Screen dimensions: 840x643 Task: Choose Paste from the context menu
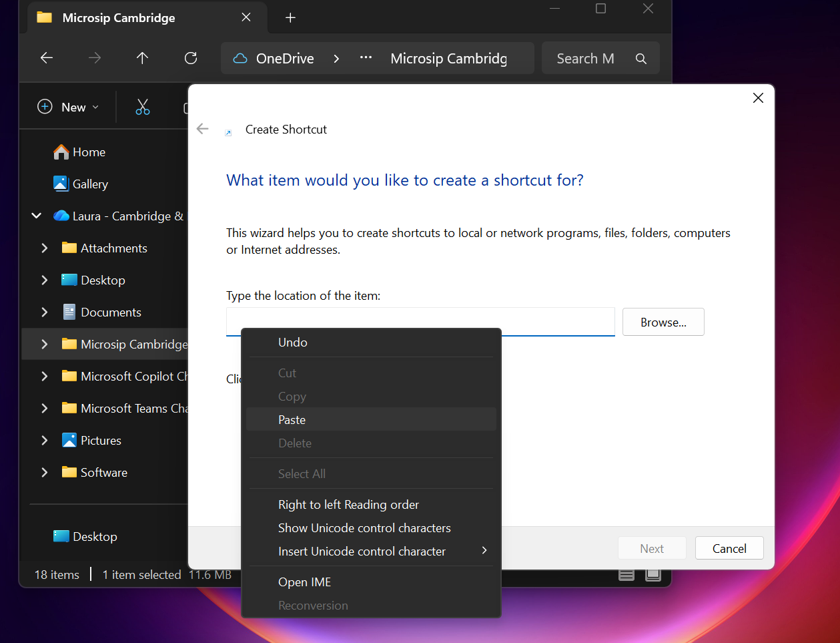(292, 419)
